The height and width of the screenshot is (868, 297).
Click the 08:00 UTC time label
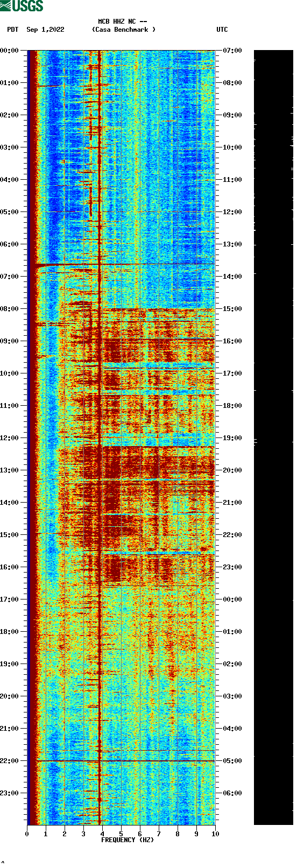click(232, 83)
